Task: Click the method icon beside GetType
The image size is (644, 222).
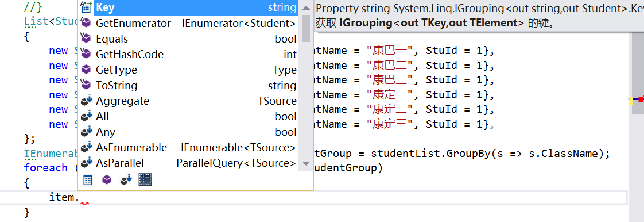Action: [x=86, y=70]
